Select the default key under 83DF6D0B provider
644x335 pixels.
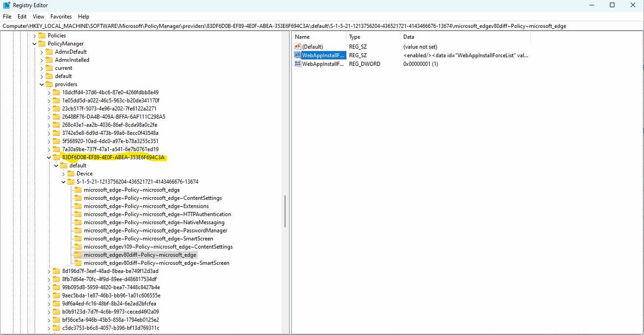[78, 166]
